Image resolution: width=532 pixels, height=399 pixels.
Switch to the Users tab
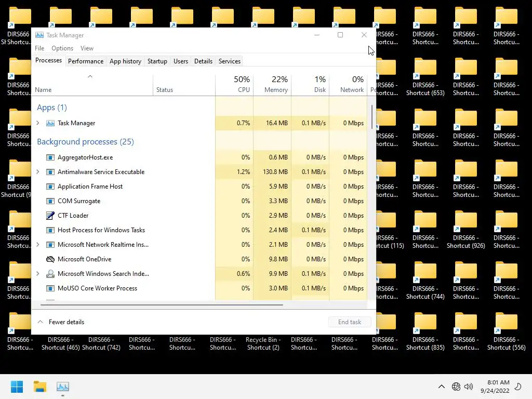180,61
